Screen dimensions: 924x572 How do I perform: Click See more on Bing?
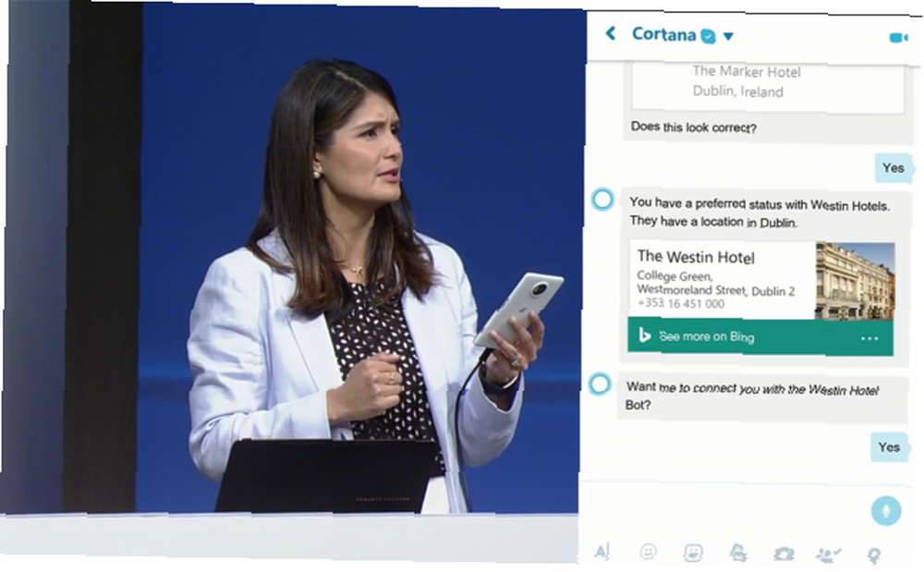(x=706, y=336)
